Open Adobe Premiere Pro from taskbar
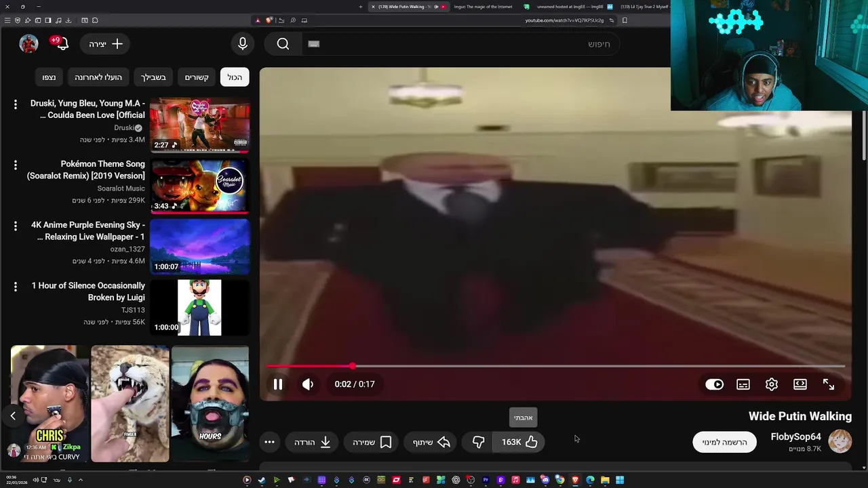This screenshot has height=488, width=868. 486,480
